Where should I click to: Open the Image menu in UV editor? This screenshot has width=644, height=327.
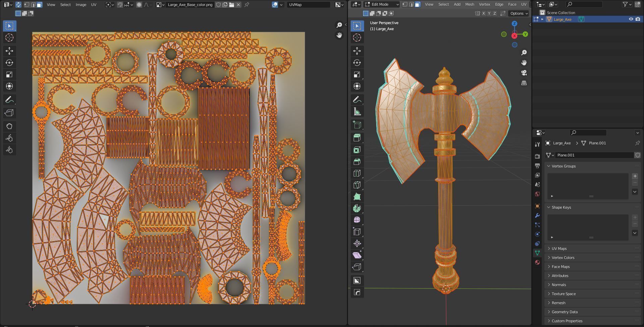[x=81, y=5]
